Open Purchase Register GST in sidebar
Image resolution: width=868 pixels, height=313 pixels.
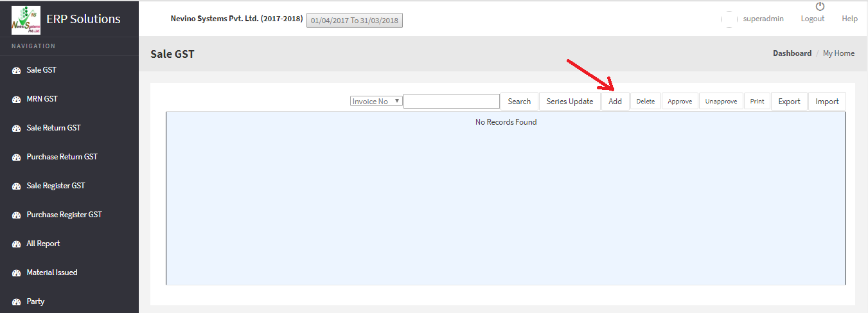point(64,215)
